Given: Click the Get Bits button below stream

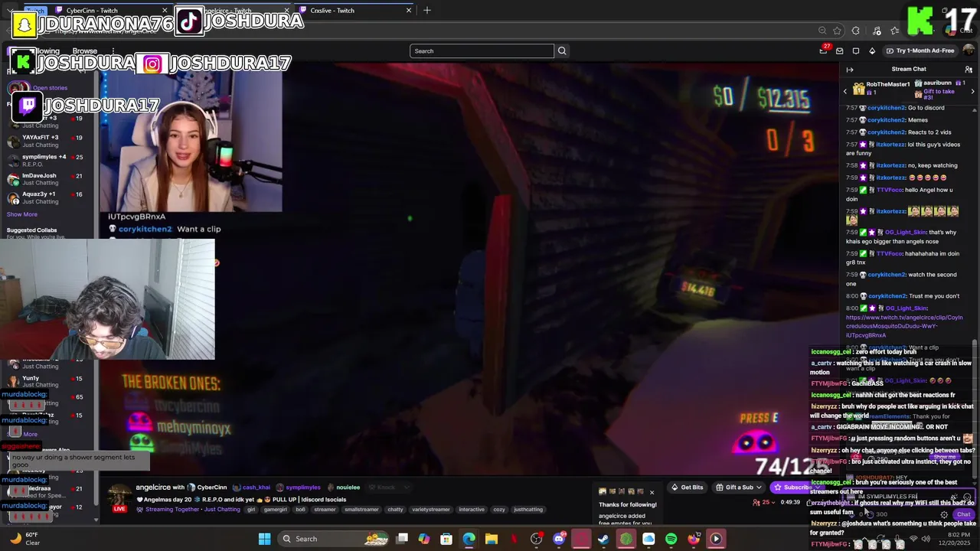Looking at the screenshot, I should click(687, 487).
